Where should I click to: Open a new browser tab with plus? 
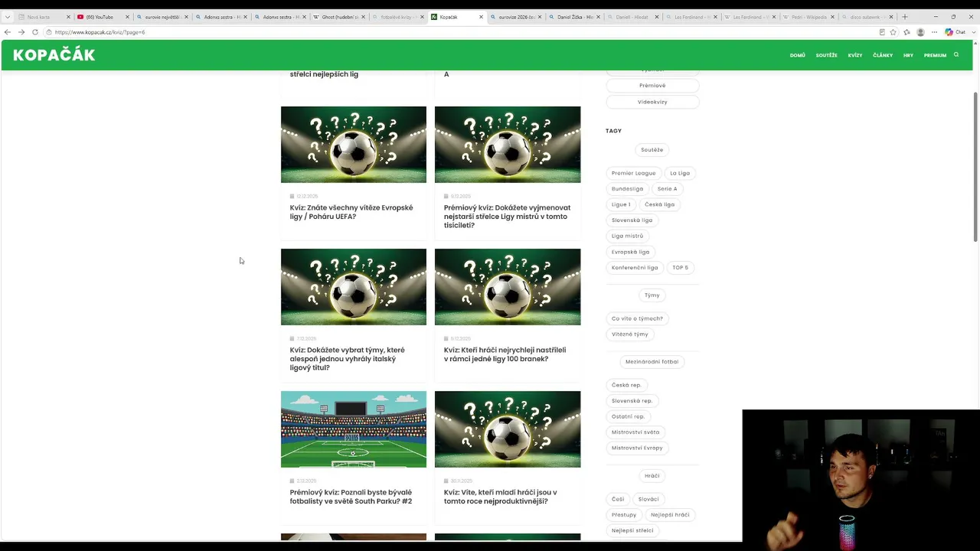pyautogui.click(x=905, y=17)
